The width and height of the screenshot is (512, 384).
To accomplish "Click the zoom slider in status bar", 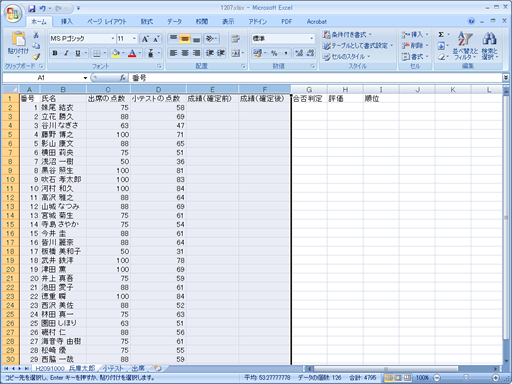I will (x=466, y=378).
